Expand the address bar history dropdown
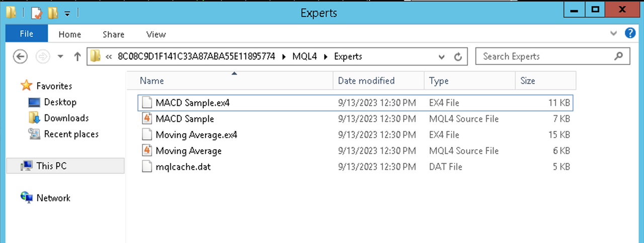Screen dimensions: 644x243 443,57
